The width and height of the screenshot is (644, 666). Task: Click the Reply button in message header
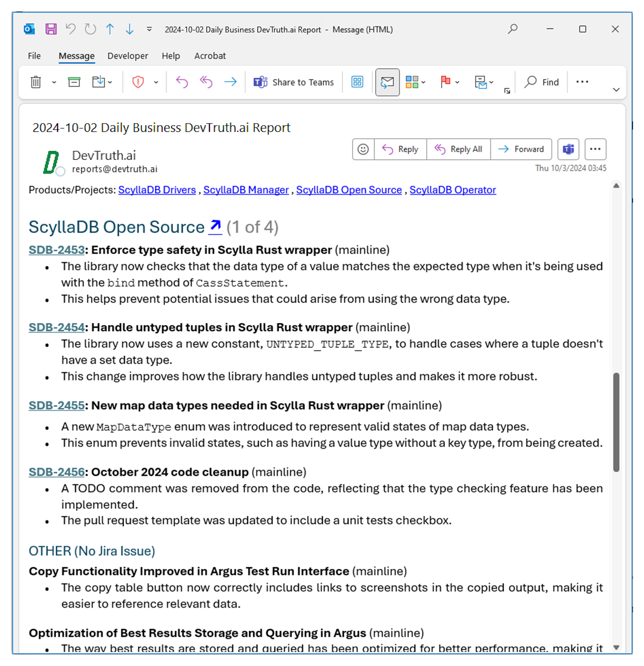point(400,149)
